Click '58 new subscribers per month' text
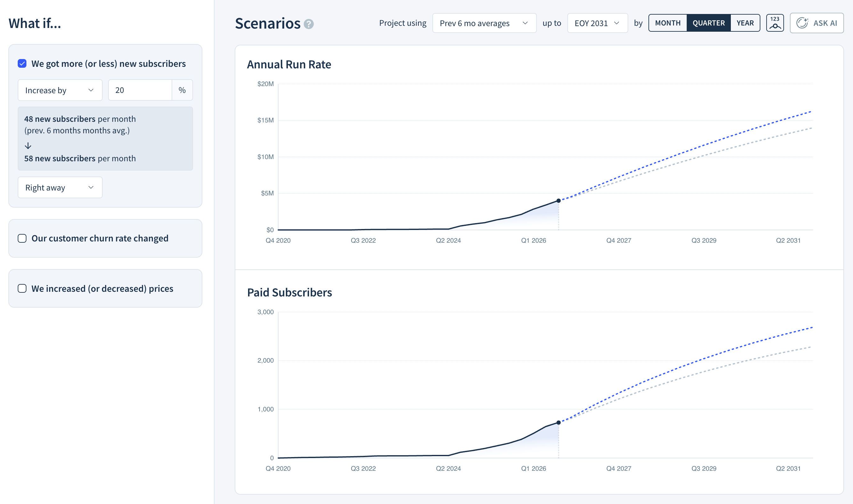The width and height of the screenshot is (853, 504). [x=80, y=158]
